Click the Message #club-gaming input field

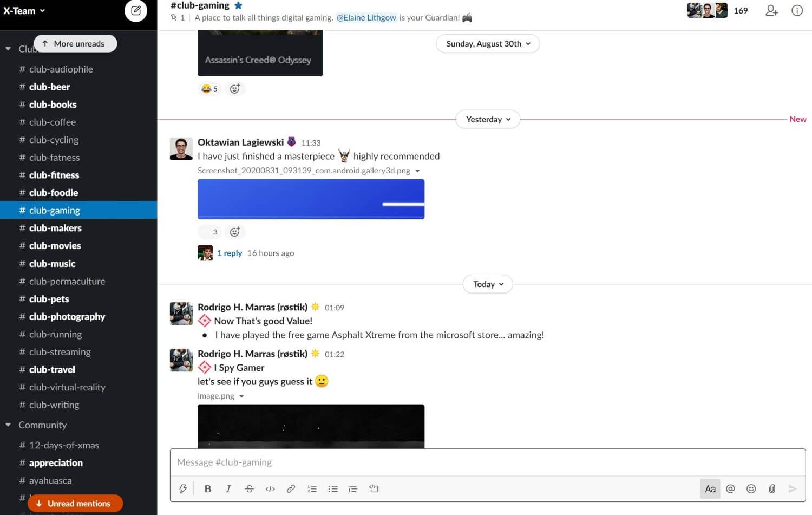(487, 462)
